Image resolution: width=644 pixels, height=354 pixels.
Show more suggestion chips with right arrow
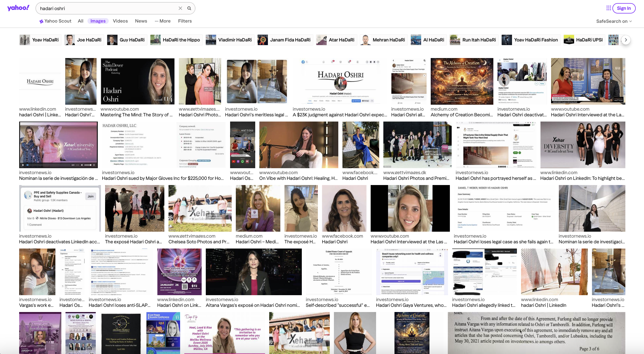coord(626,40)
